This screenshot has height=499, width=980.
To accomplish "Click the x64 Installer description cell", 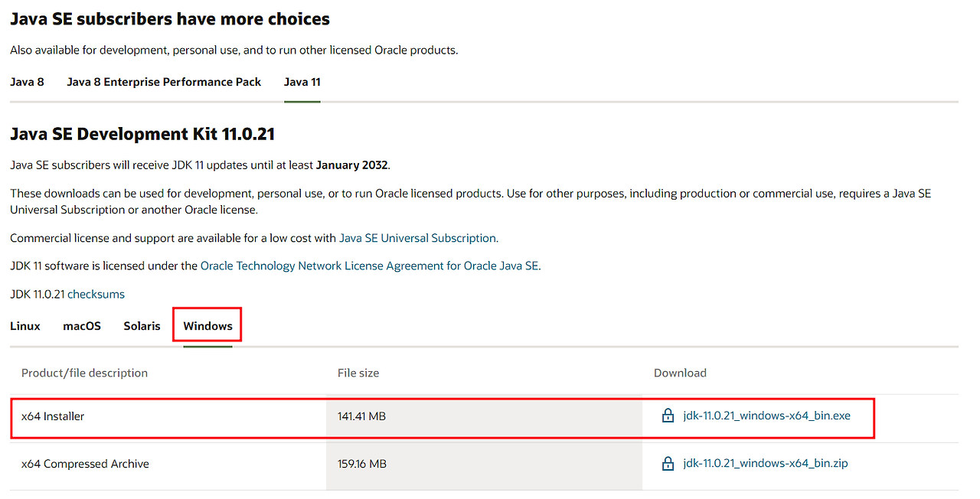I will 168,417.
